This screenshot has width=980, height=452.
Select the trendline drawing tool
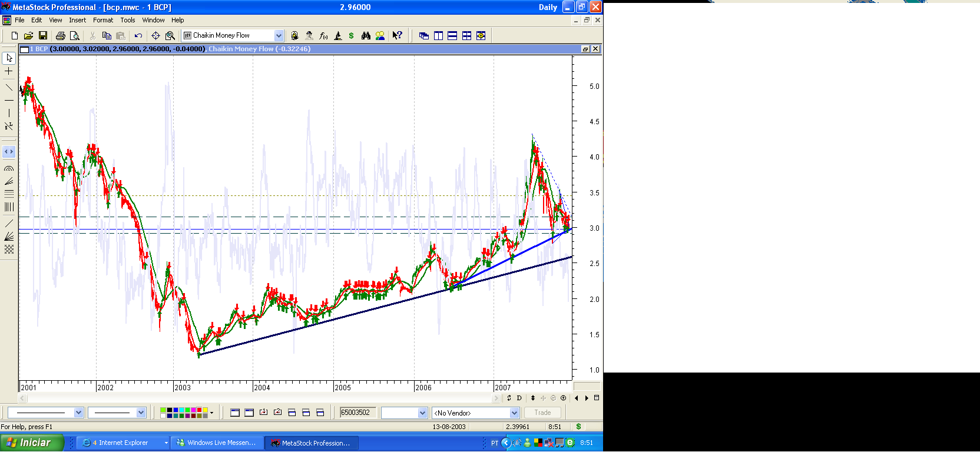coord(9,88)
